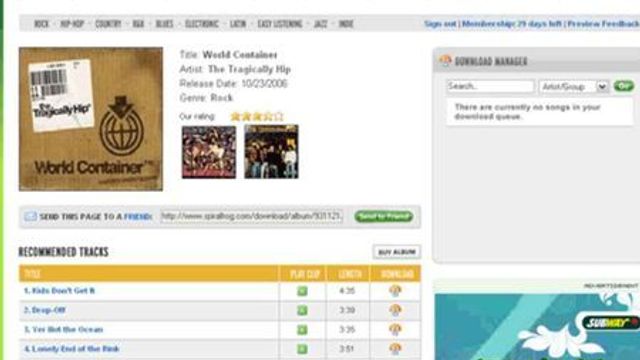Click The Tragically Hip artist link
640x360 pixels.
coord(249,69)
